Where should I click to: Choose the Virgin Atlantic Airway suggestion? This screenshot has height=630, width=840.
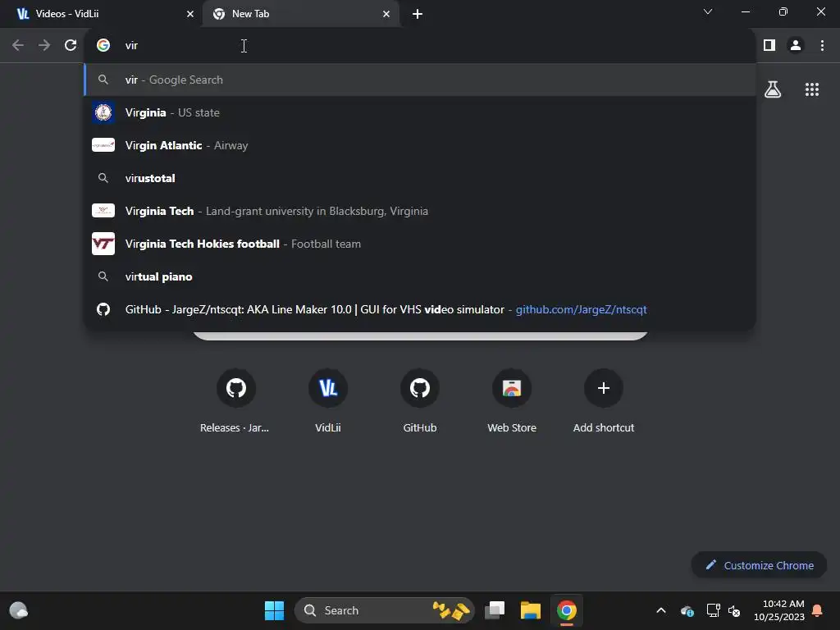tap(420, 145)
